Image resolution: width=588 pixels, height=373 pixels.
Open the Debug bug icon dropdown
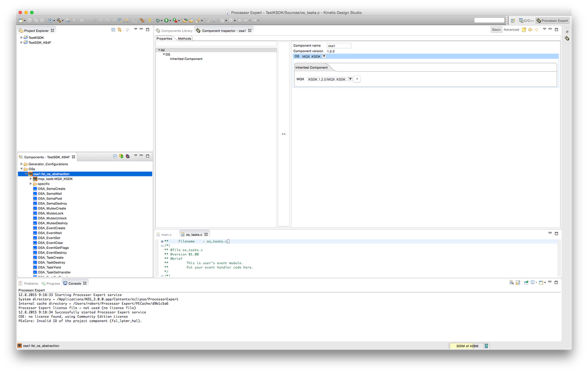[x=162, y=21]
